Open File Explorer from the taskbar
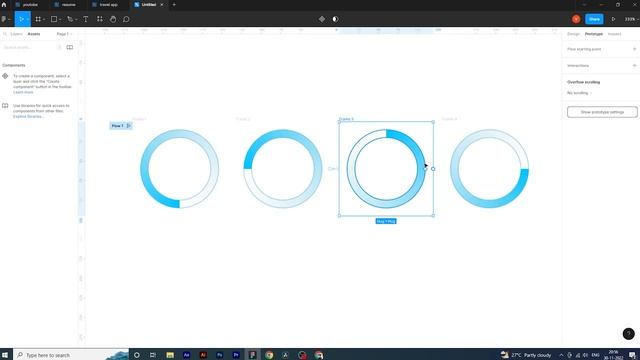640x360 pixels. [x=170, y=355]
